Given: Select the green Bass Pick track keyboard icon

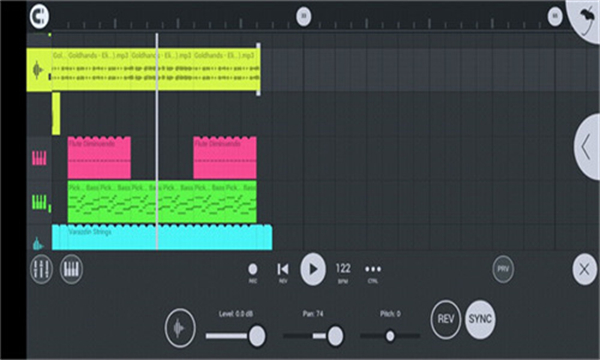Looking at the screenshot, I should (39, 202).
